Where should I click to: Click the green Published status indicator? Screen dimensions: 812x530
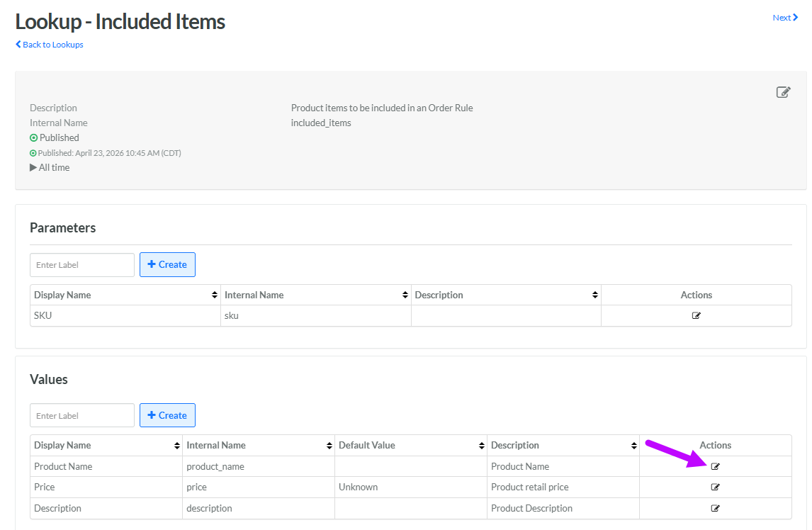[34, 138]
